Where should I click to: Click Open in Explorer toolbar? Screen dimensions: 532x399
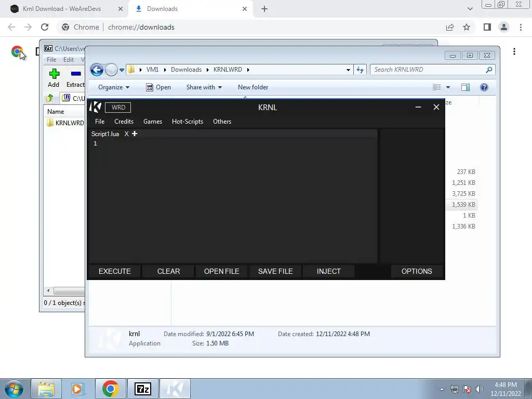tap(158, 87)
